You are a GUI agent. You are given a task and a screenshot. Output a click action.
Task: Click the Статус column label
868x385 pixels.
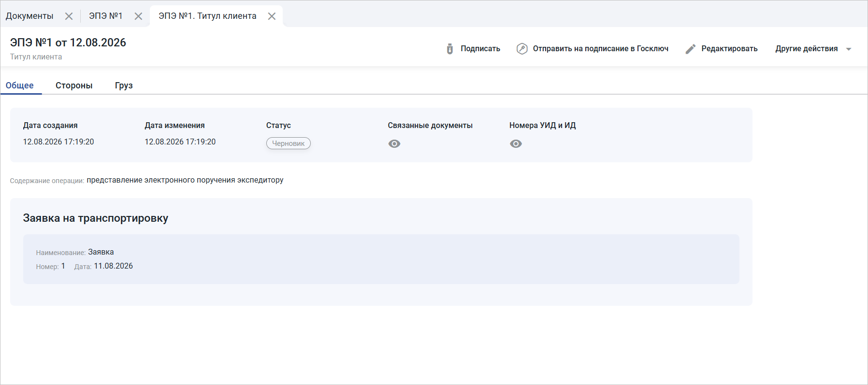point(278,126)
